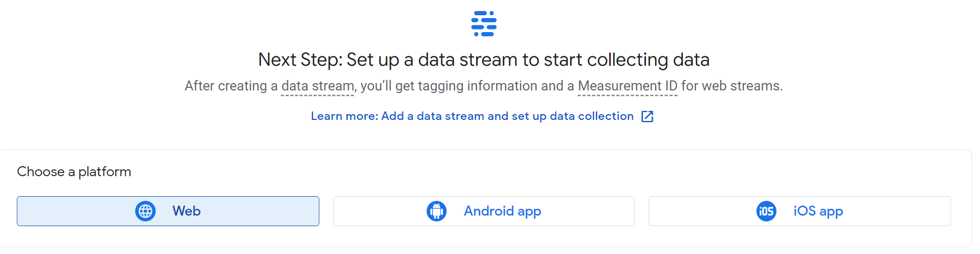This screenshot has height=254, width=980.
Task: Click the data stream logo icon
Action: point(483,24)
